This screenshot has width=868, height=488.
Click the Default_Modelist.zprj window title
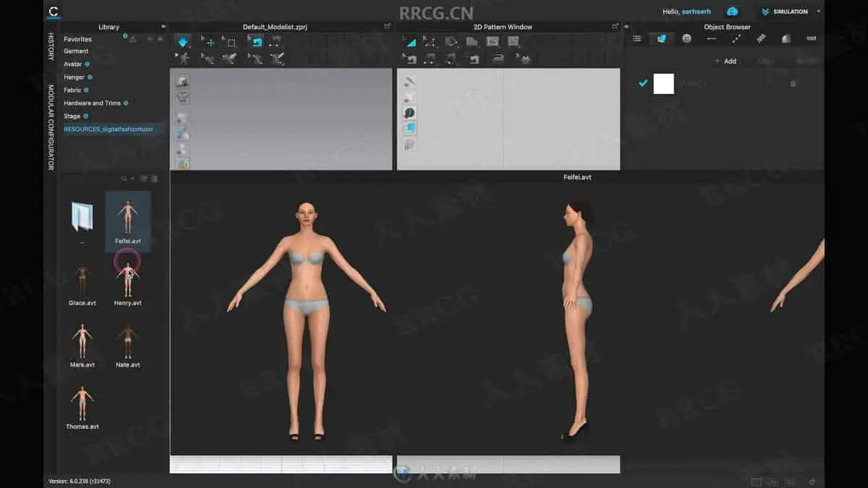[x=275, y=27]
